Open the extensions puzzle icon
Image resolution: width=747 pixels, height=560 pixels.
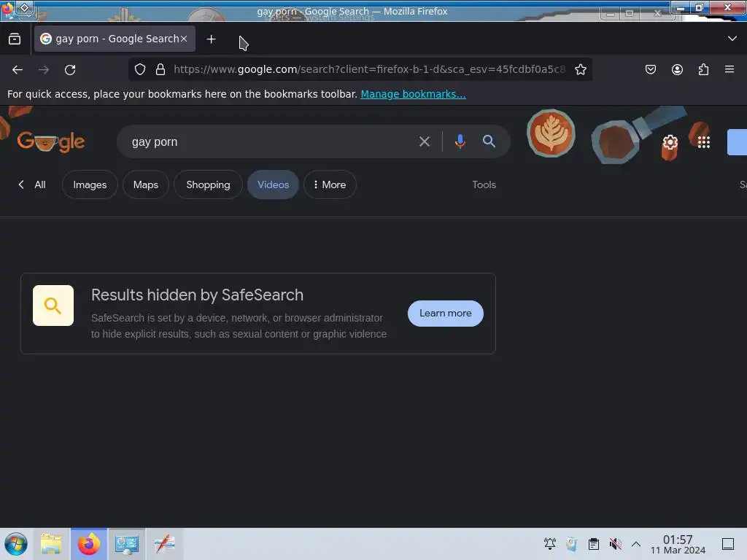(x=703, y=69)
